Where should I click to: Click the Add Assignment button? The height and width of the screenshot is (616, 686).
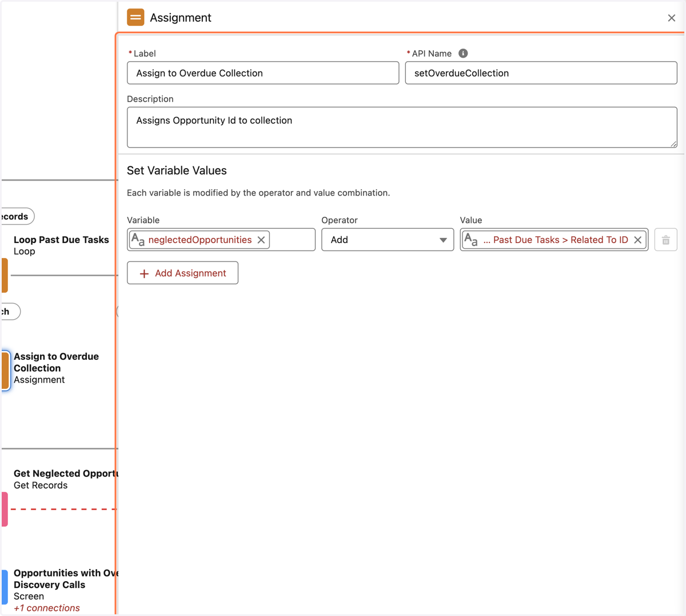(x=182, y=273)
